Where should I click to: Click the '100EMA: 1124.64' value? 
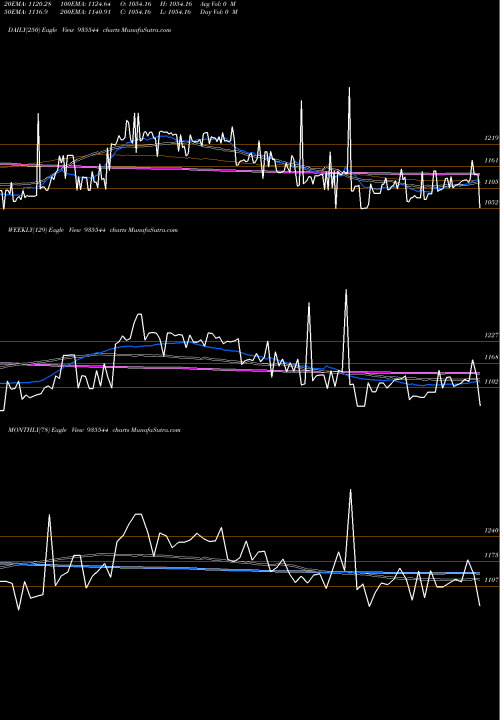[x=85, y=4]
